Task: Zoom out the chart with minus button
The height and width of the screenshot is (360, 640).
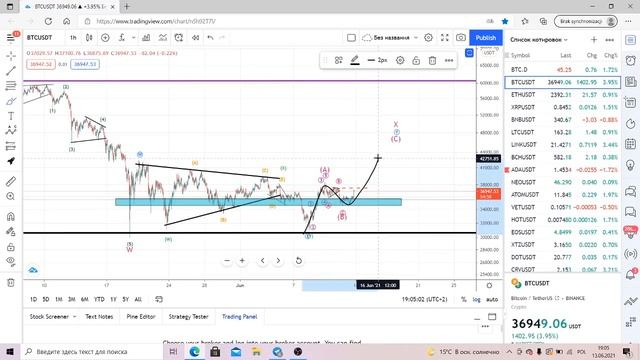Action: pos(227,260)
